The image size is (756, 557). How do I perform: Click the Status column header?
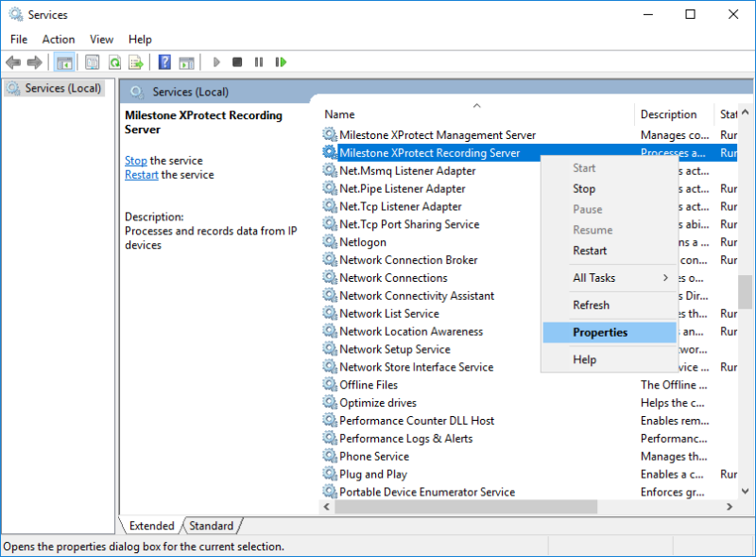point(726,114)
